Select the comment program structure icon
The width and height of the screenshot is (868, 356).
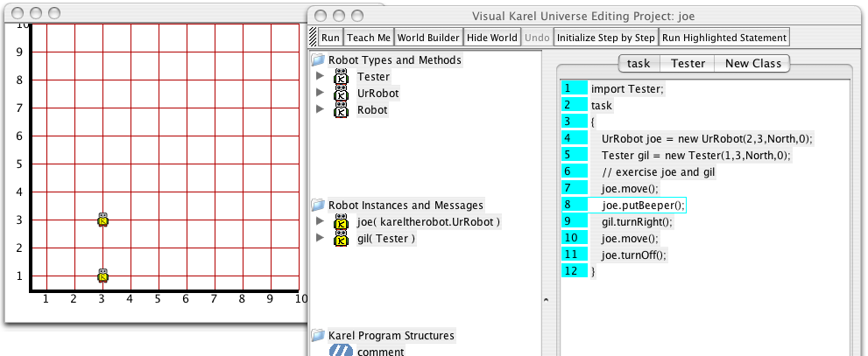[341, 351]
